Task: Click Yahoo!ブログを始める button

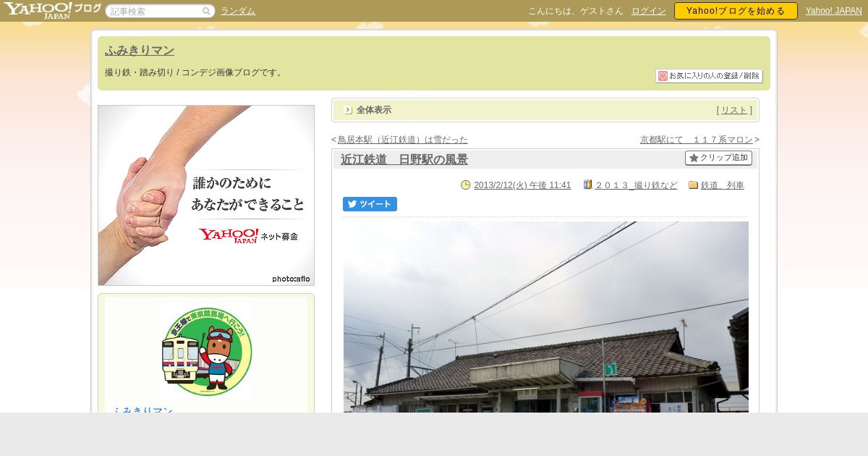Action: tap(736, 11)
